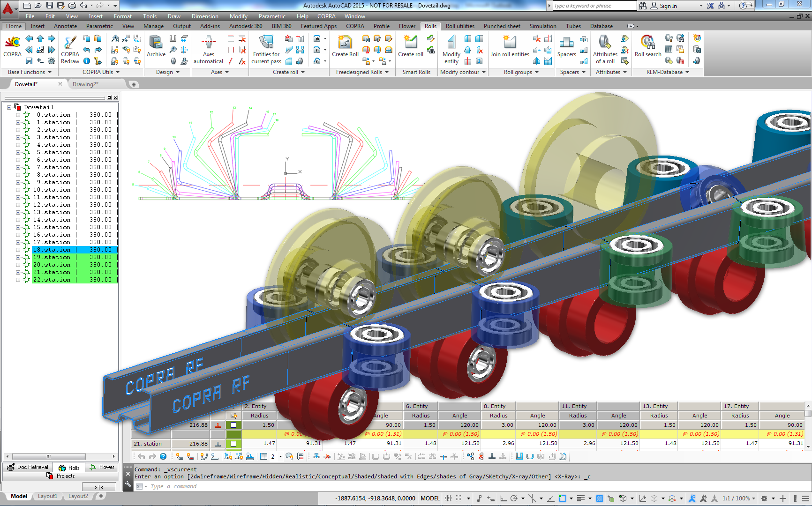This screenshot has width=812, height=506.
Task: Click the workspace switching gear in status bar
Action: [x=764, y=499]
